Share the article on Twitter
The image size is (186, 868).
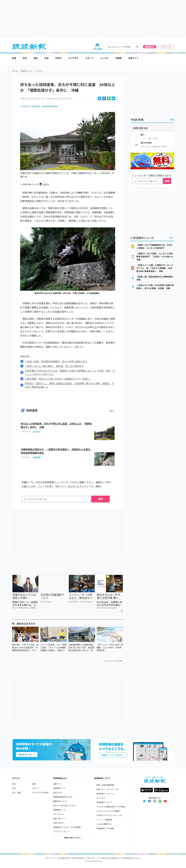pos(99,98)
